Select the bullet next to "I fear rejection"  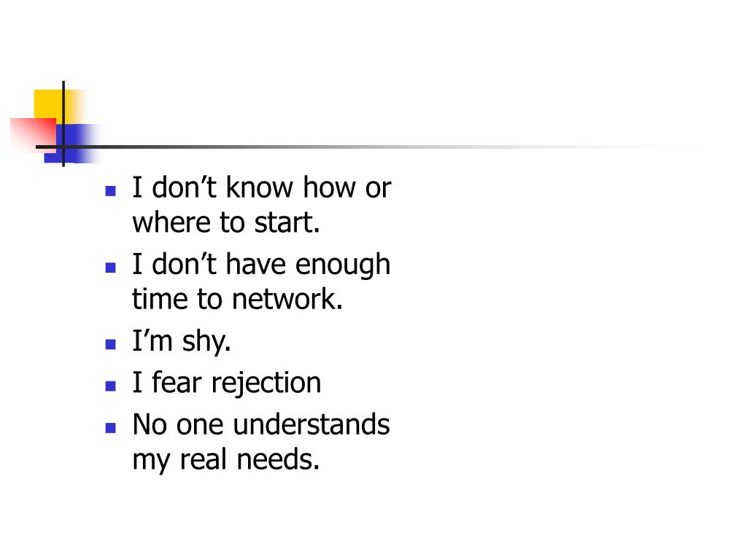click(111, 386)
